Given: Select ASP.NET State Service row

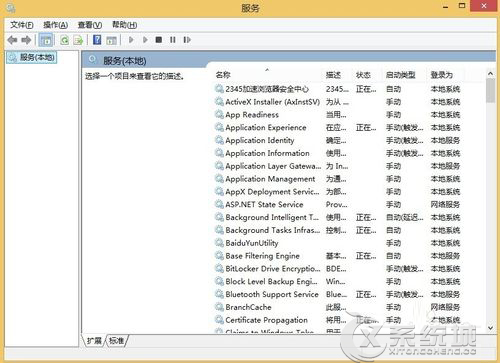Looking at the screenshot, I should point(337,204).
